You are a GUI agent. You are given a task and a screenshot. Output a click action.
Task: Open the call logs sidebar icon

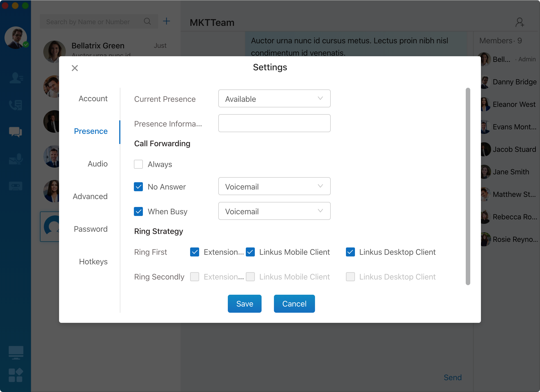(16, 105)
